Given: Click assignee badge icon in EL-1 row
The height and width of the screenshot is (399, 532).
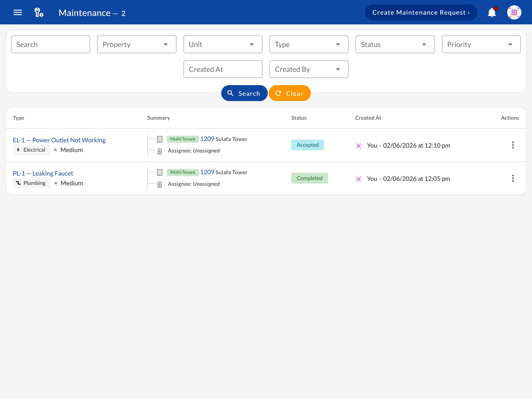Looking at the screenshot, I should coord(160,151).
